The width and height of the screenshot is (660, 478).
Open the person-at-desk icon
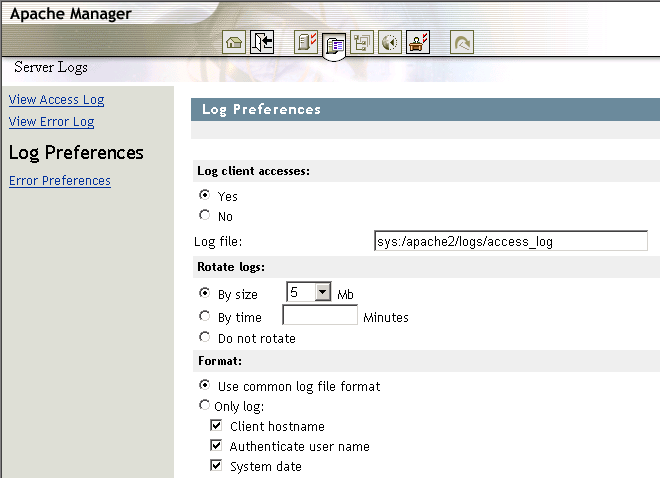418,43
